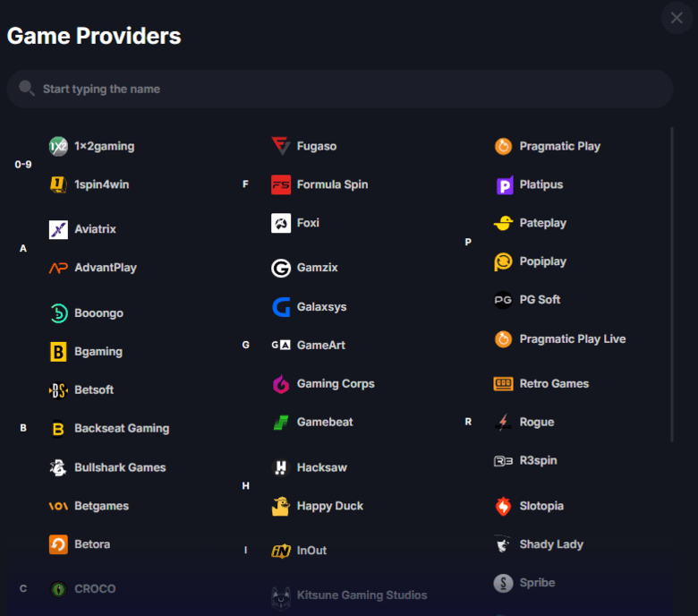Viewport: 698px width, 616px height.
Task: Select the Popiplay orange icon
Action: (504, 262)
